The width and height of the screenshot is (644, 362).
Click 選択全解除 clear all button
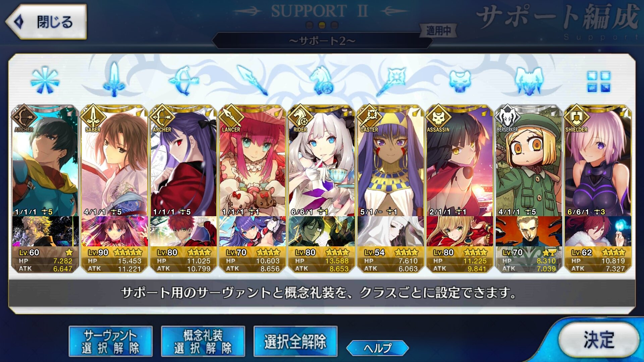(296, 341)
